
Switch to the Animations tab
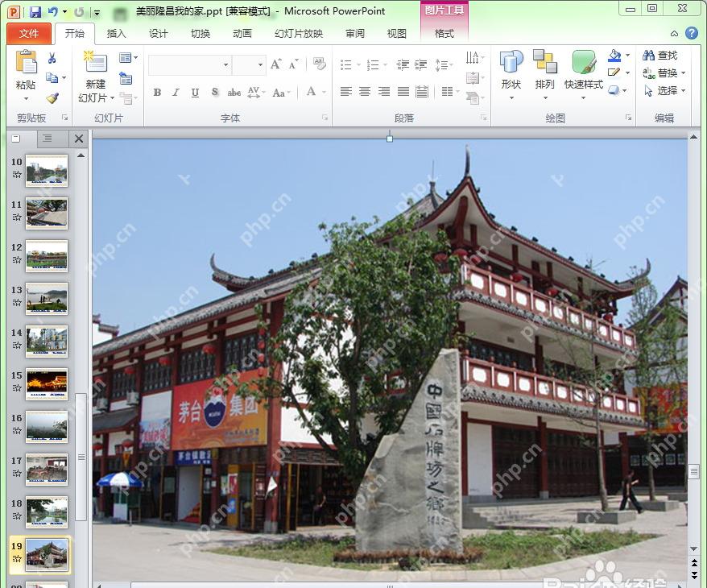[242, 33]
